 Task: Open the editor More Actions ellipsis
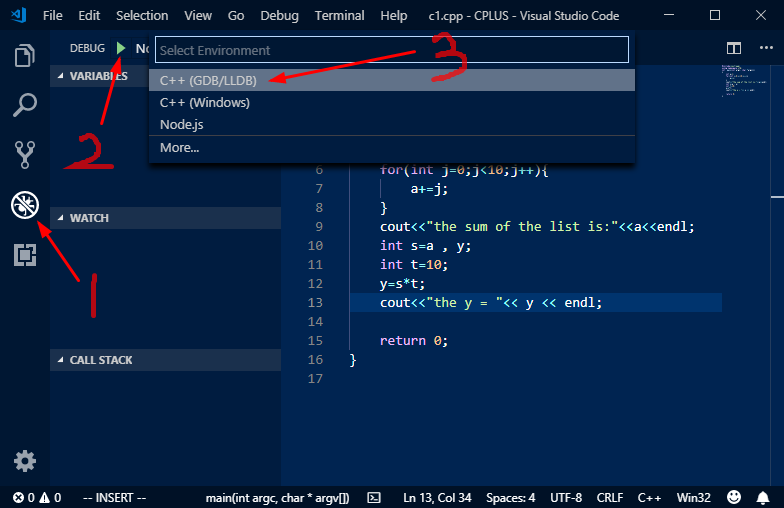point(766,48)
